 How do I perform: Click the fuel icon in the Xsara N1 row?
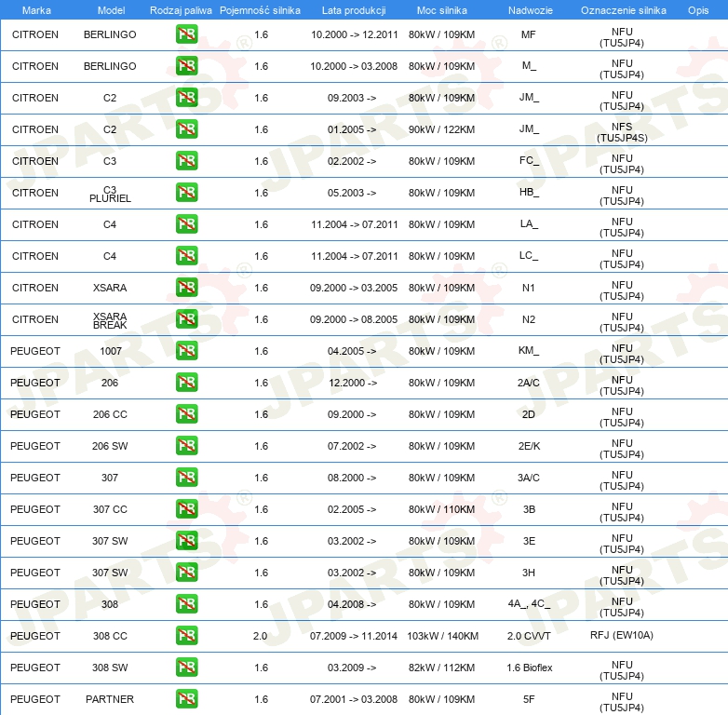click(186, 288)
